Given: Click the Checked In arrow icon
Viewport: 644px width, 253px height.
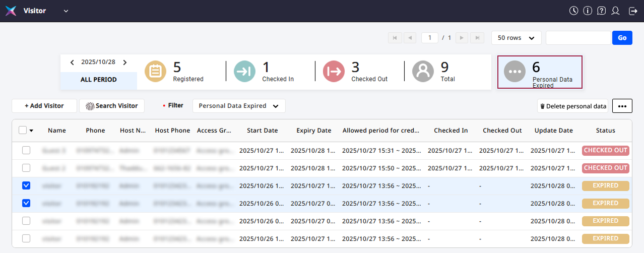Looking at the screenshot, I should pos(245,72).
